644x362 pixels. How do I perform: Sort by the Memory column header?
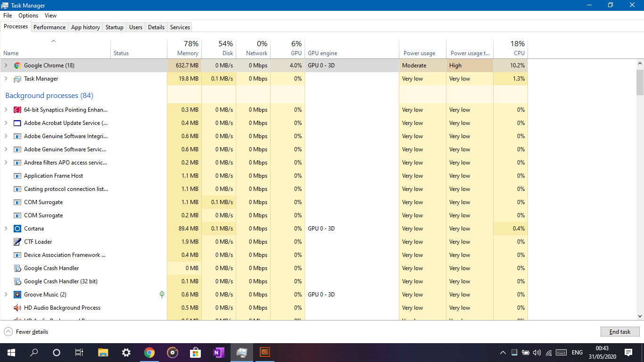pyautogui.click(x=184, y=49)
